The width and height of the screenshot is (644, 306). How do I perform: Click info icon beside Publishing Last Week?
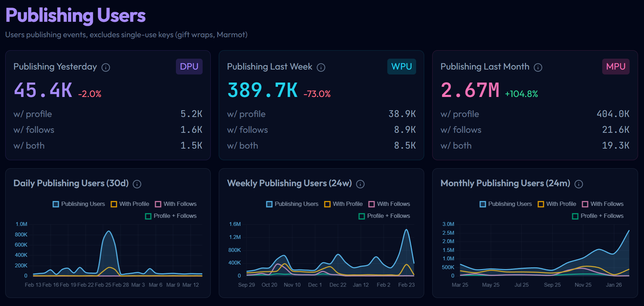[321, 67]
